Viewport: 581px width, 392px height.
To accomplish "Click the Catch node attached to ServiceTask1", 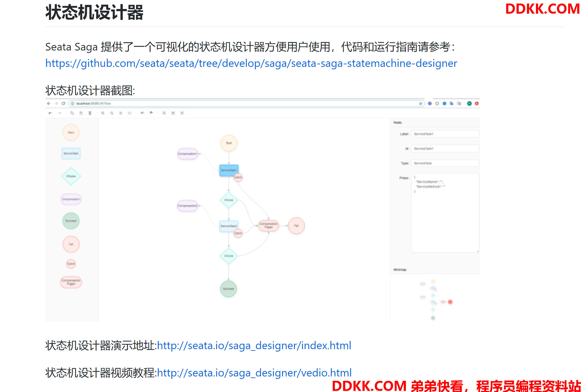I will (238, 177).
